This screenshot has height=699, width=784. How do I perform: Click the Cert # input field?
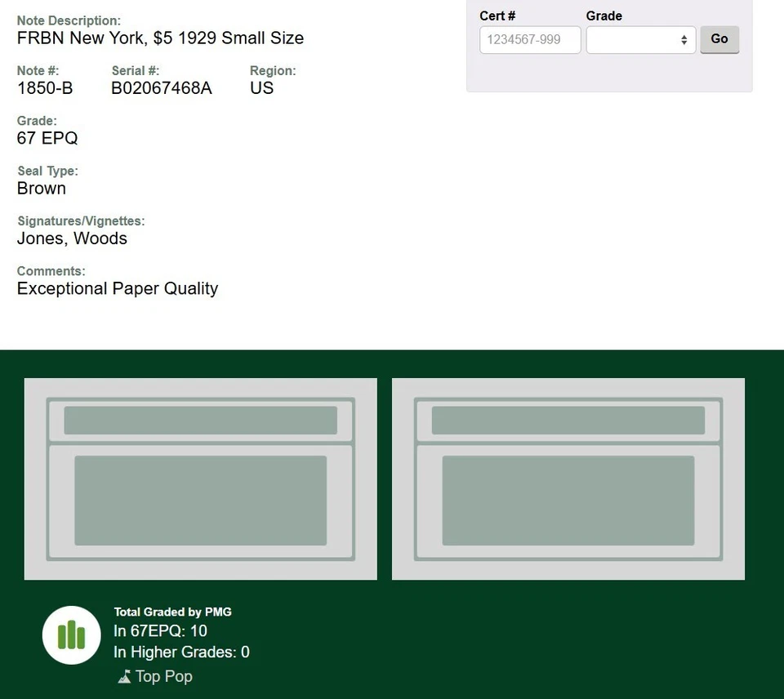click(530, 39)
